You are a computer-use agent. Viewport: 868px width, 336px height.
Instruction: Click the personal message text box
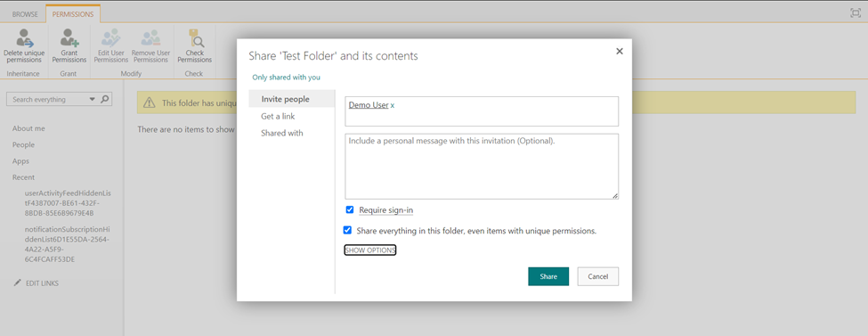pyautogui.click(x=482, y=167)
